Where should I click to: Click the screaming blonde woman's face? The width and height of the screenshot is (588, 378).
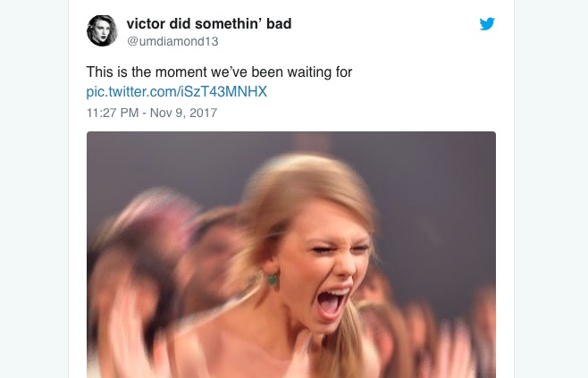pyautogui.click(x=324, y=263)
